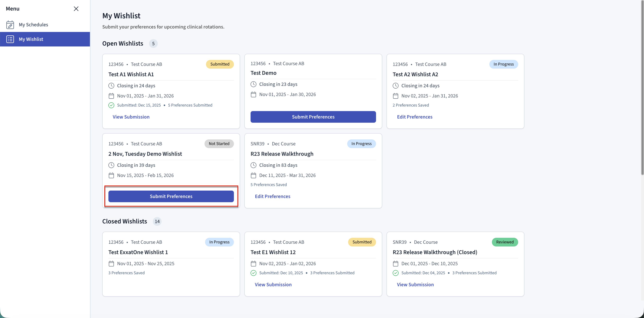Screen dimensions: 644x318
Task: Submit Preferences for Test Demo wishlist
Action: (313, 117)
